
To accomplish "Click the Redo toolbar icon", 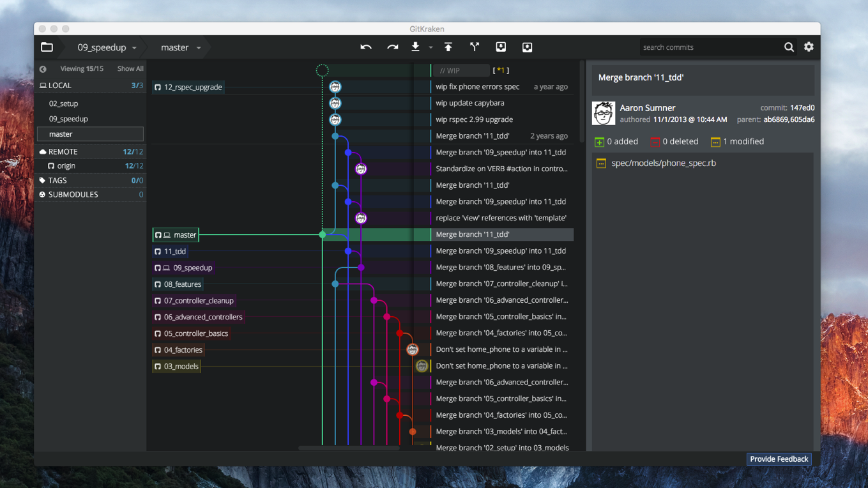I will point(392,47).
